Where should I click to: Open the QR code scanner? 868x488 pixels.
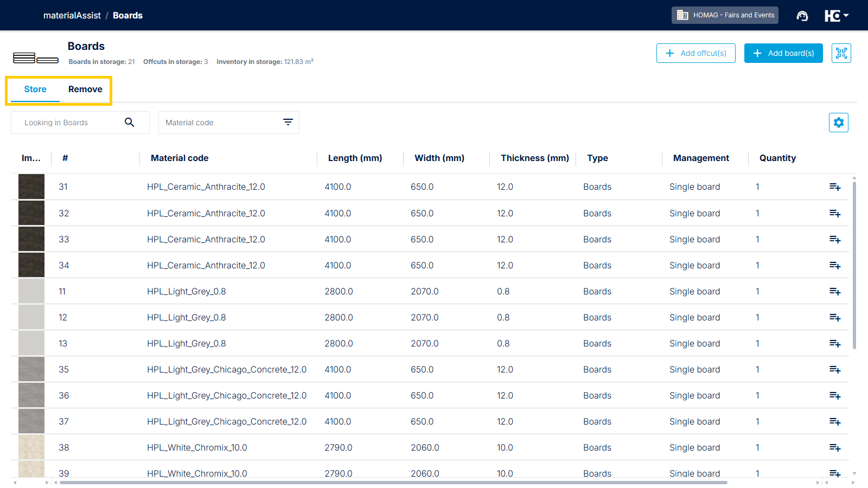point(841,53)
